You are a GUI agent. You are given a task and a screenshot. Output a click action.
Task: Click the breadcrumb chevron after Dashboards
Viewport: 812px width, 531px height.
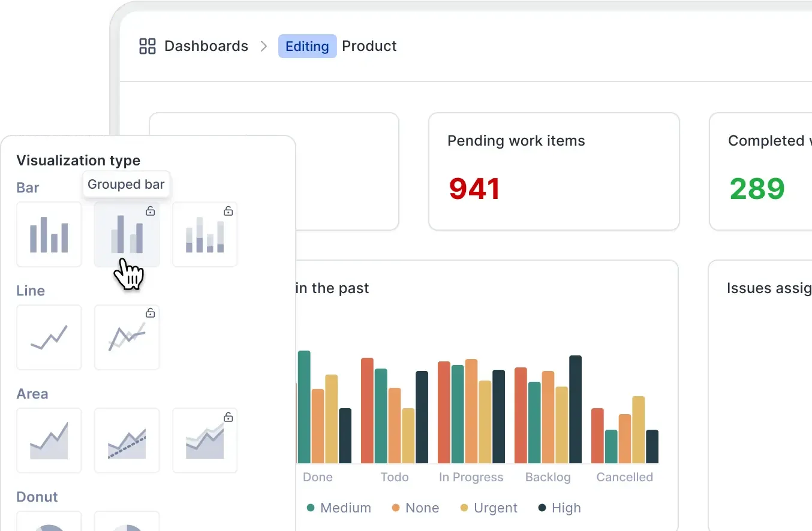263,46
